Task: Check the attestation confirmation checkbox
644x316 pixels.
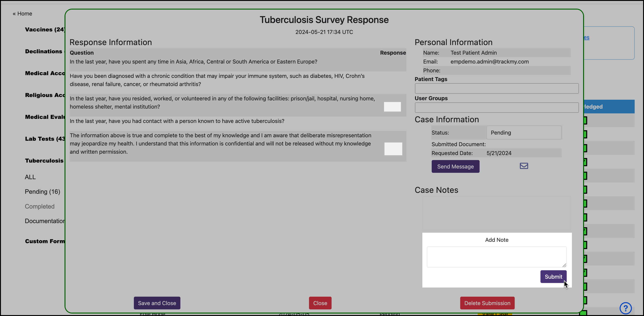Action: (x=393, y=148)
